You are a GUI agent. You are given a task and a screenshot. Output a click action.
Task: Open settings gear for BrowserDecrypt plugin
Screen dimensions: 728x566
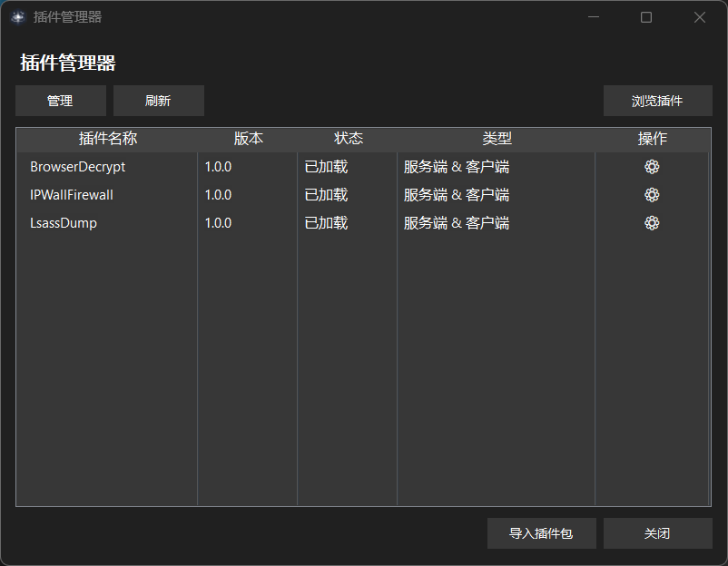tap(652, 167)
